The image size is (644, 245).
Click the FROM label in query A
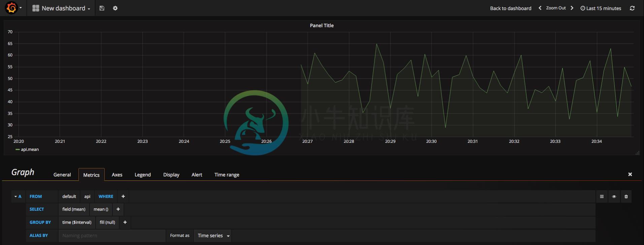coord(36,196)
